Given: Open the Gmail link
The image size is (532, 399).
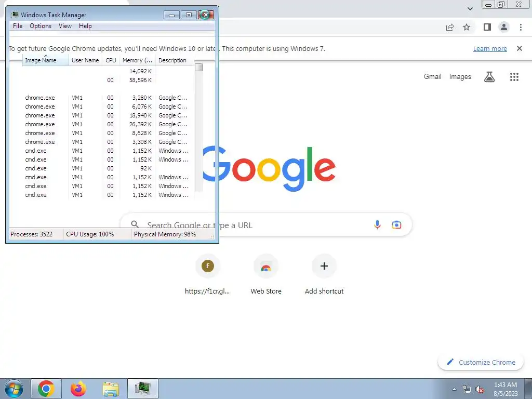Looking at the screenshot, I should click(x=432, y=77).
